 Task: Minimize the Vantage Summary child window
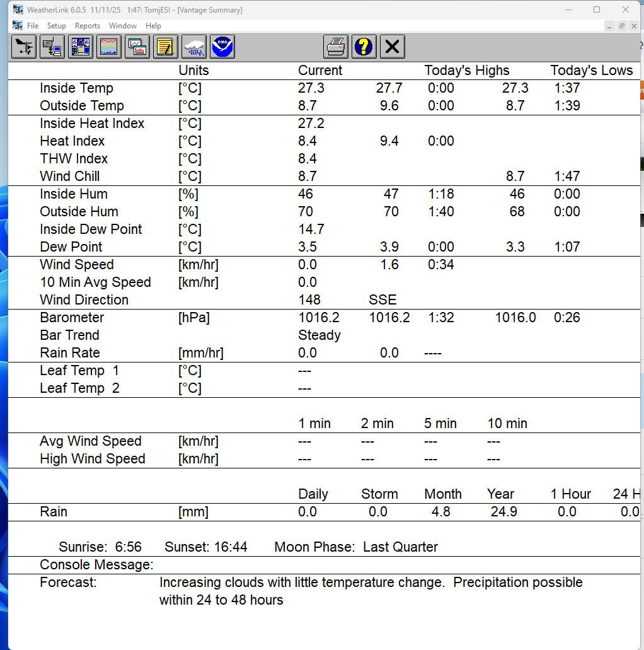pos(609,26)
